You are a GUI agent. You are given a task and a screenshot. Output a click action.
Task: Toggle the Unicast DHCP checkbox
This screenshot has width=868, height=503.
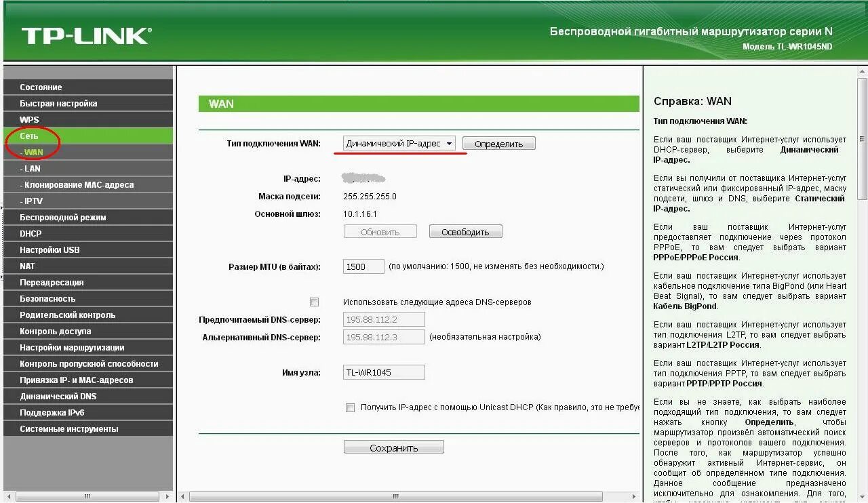pyautogui.click(x=350, y=407)
